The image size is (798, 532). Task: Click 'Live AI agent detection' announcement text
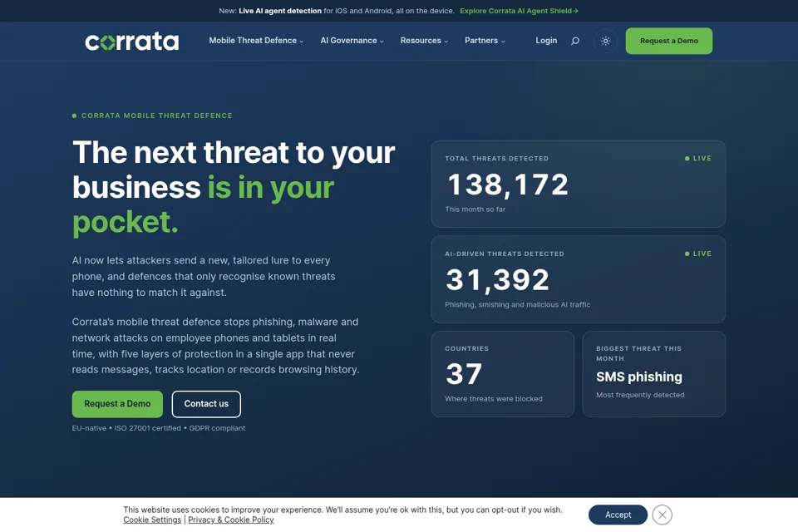pos(280,11)
